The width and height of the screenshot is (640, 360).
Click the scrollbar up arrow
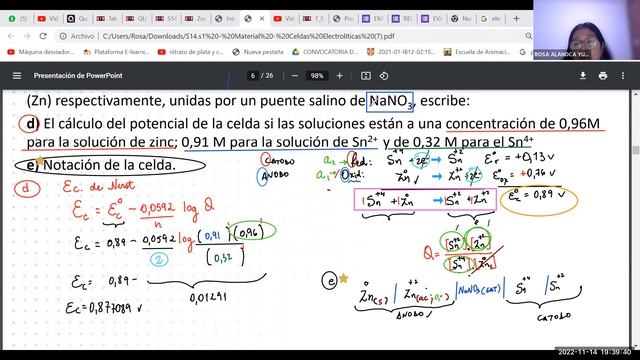click(636, 94)
